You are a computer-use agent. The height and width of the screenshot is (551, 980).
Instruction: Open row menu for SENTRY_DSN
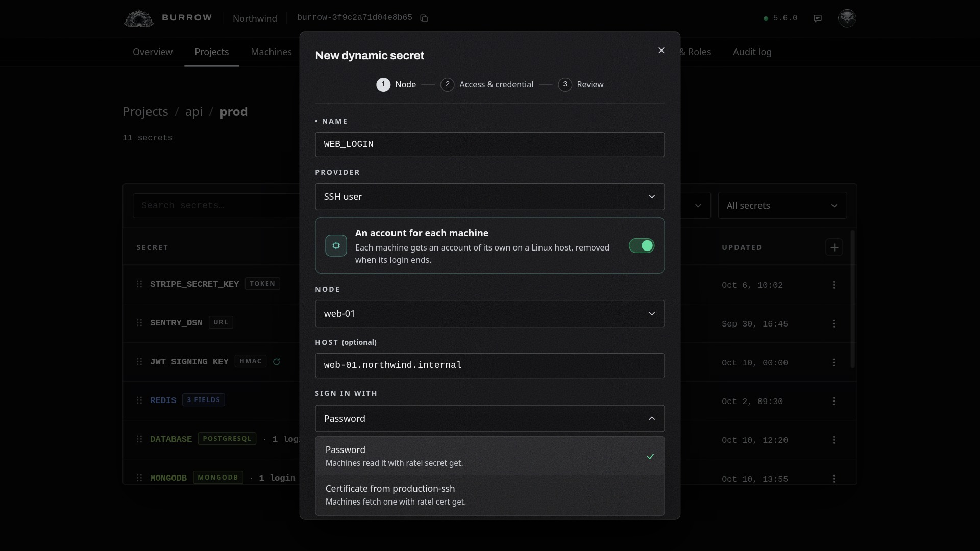834,323
